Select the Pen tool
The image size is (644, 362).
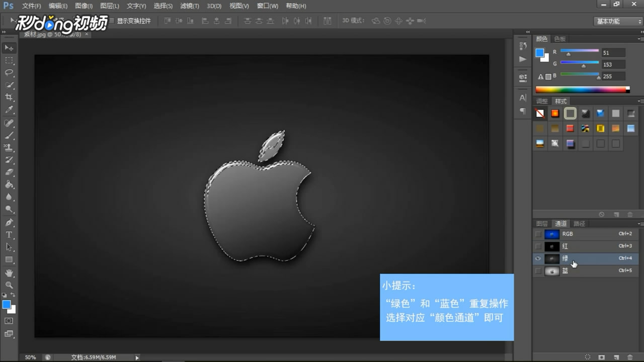click(x=9, y=223)
